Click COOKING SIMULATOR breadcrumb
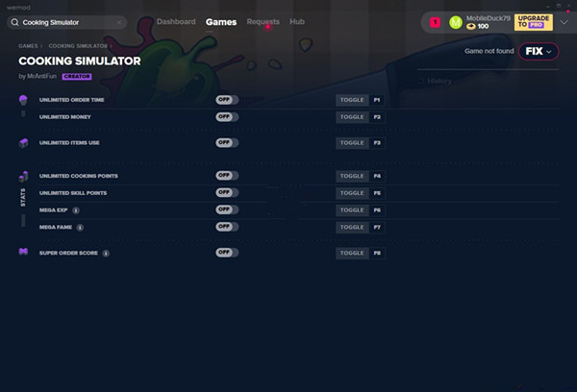Viewport: 577px width, 392px height. coord(78,46)
